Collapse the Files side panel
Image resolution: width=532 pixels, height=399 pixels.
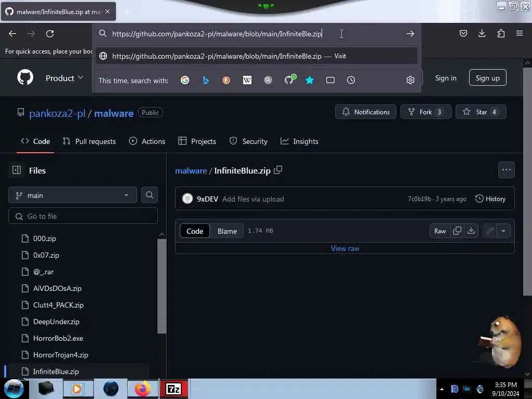click(17, 170)
